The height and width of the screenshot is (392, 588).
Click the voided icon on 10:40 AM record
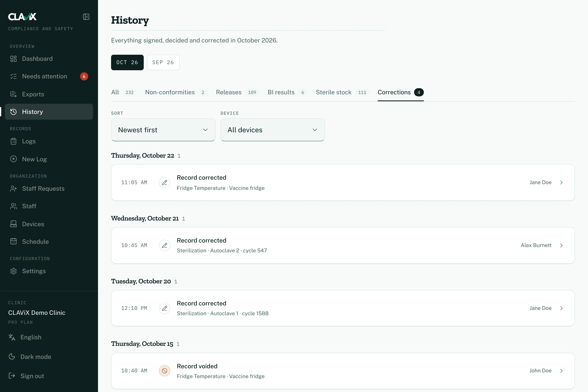[x=165, y=371]
